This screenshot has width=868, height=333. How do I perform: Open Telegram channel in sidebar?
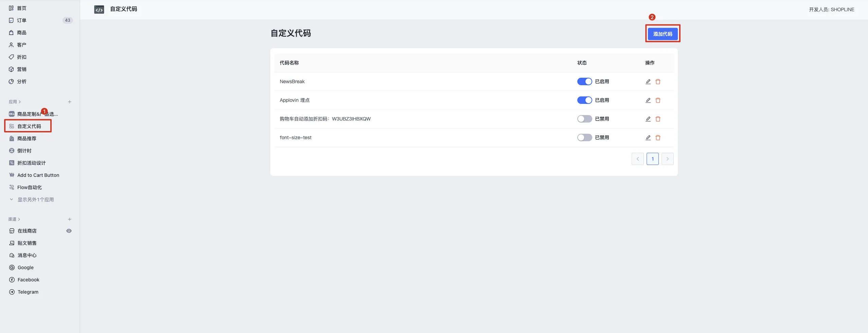click(28, 292)
